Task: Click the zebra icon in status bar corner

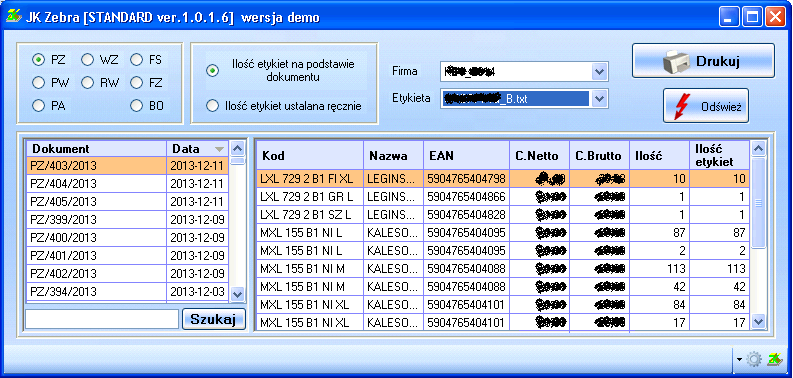Action: pyautogui.click(x=774, y=359)
